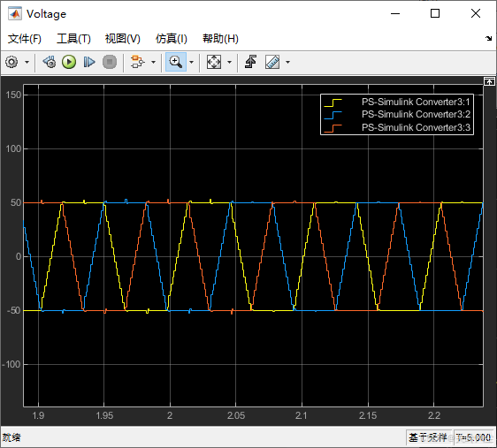Image resolution: width=497 pixels, height=448 pixels.
Task: Click the x-axis label 1.95
Action: 104,415
